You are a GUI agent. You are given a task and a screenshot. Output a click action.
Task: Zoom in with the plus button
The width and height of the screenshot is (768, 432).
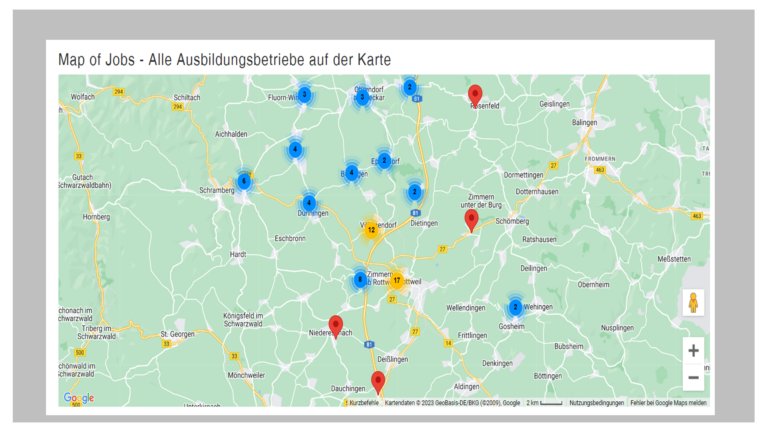[693, 351]
